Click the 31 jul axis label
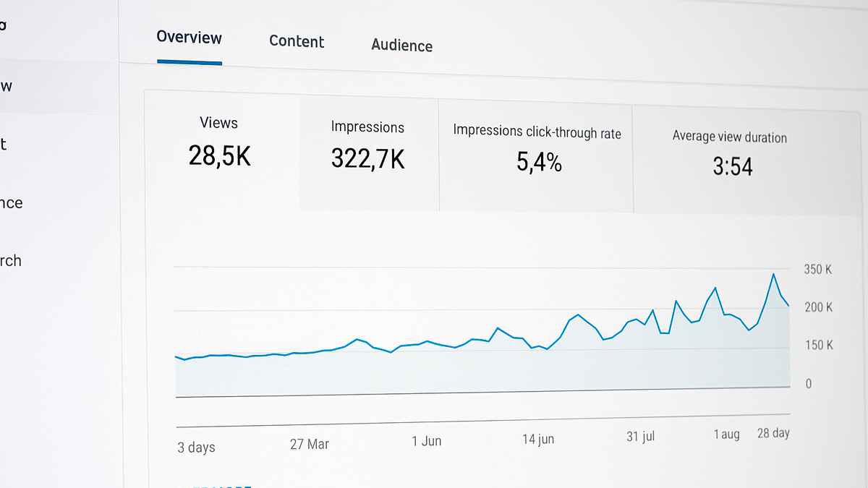Image resolution: width=868 pixels, height=488 pixels. [x=640, y=437]
